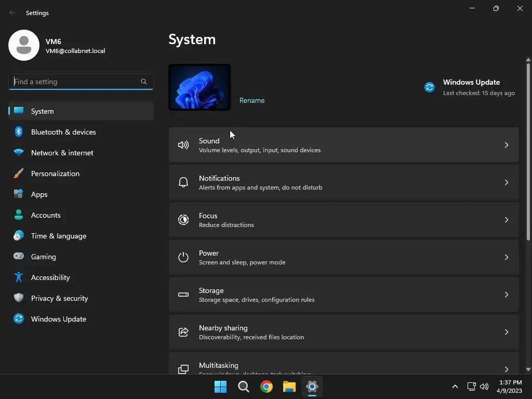The image size is (532, 399).
Task: Click the Find a setting field
Action: click(81, 82)
